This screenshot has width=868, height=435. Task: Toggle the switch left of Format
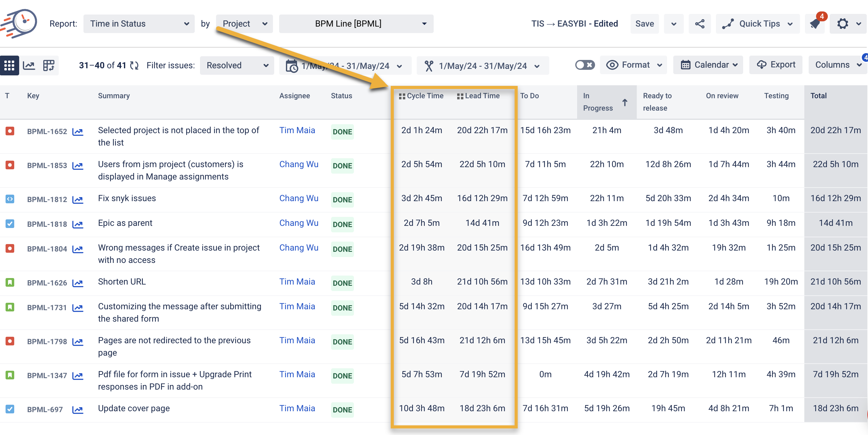click(585, 65)
